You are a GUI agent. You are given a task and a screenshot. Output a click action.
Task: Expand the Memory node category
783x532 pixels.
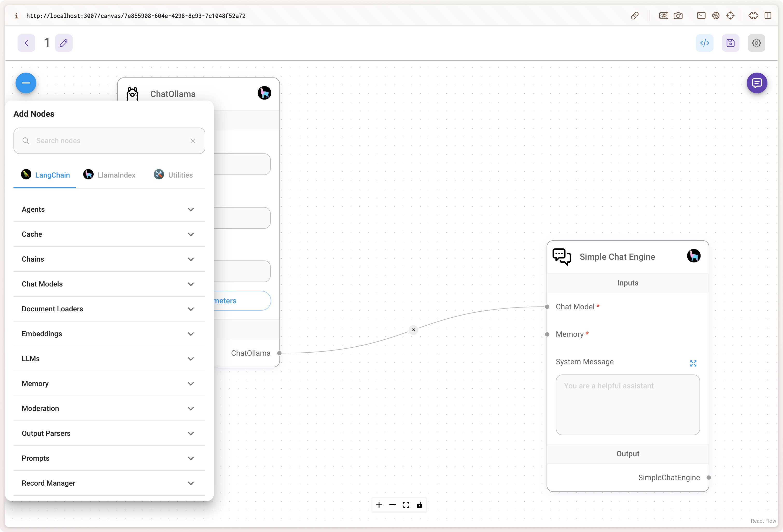coord(109,383)
